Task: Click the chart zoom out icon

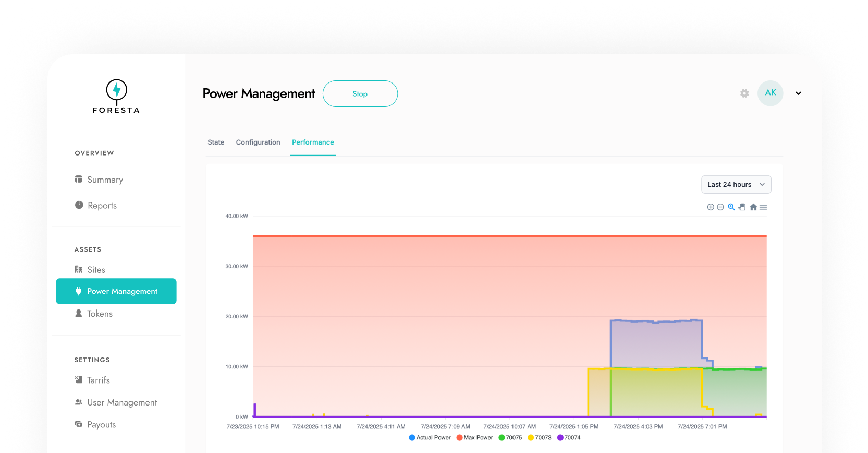Action: [x=720, y=207]
